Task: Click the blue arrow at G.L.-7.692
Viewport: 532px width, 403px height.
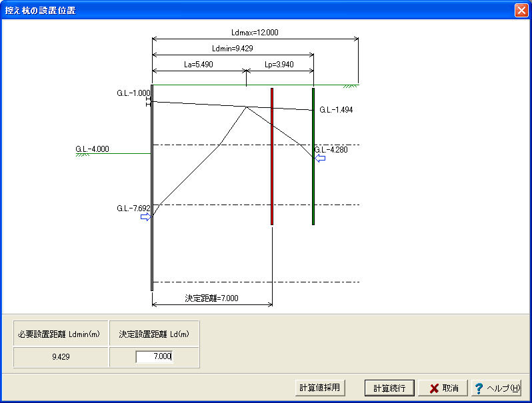Action: (x=145, y=217)
